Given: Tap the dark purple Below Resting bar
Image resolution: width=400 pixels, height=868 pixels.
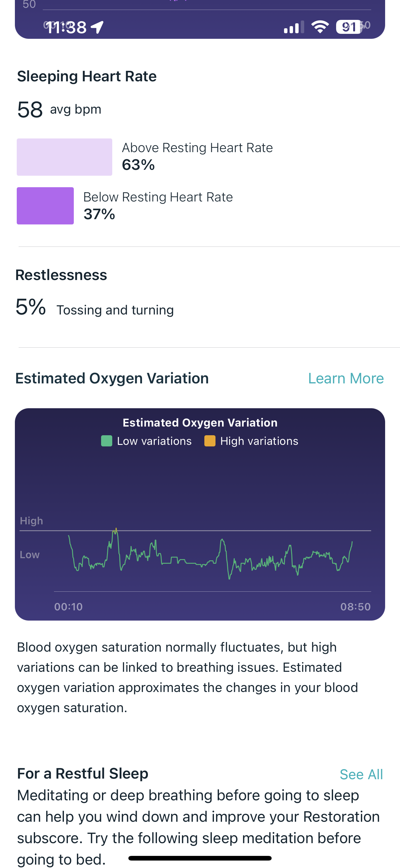Looking at the screenshot, I should pos(45,206).
